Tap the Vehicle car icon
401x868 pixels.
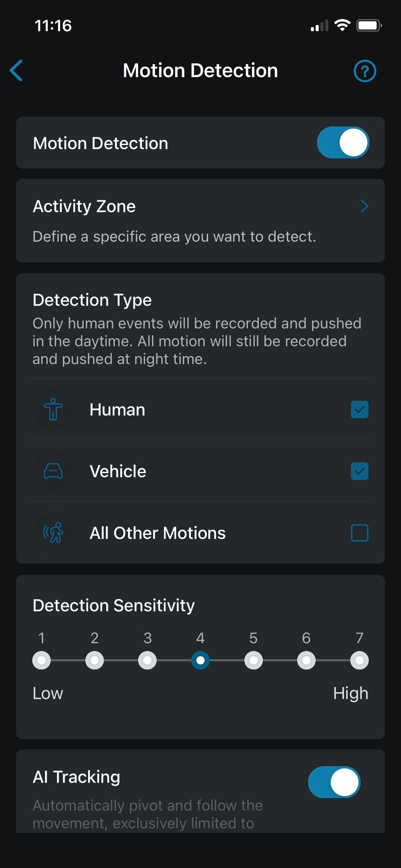[53, 471]
